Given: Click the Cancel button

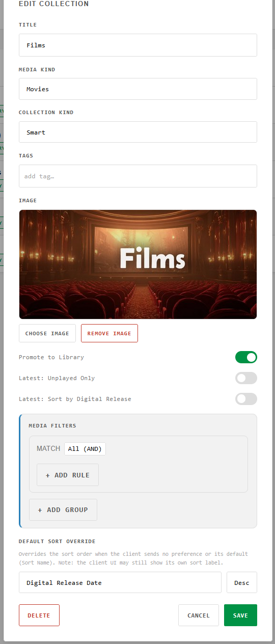Looking at the screenshot, I should pyautogui.click(x=199, y=615).
